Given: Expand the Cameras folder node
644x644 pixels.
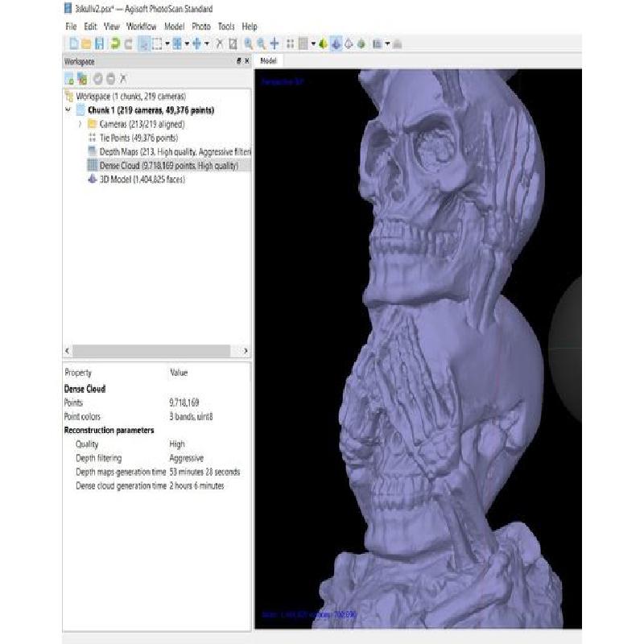Looking at the screenshot, I should coord(80,124).
